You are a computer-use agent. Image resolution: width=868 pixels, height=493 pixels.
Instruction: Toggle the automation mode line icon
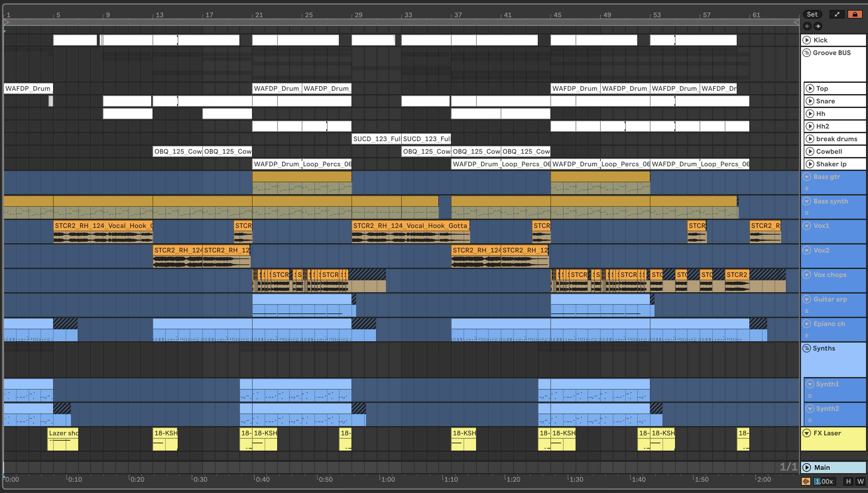[837, 14]
